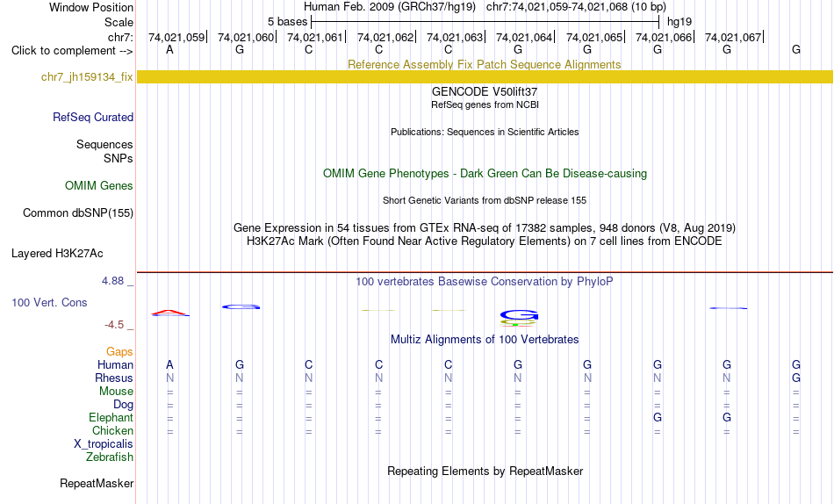
Task: Click the Scale label
Action: [119, 22]
